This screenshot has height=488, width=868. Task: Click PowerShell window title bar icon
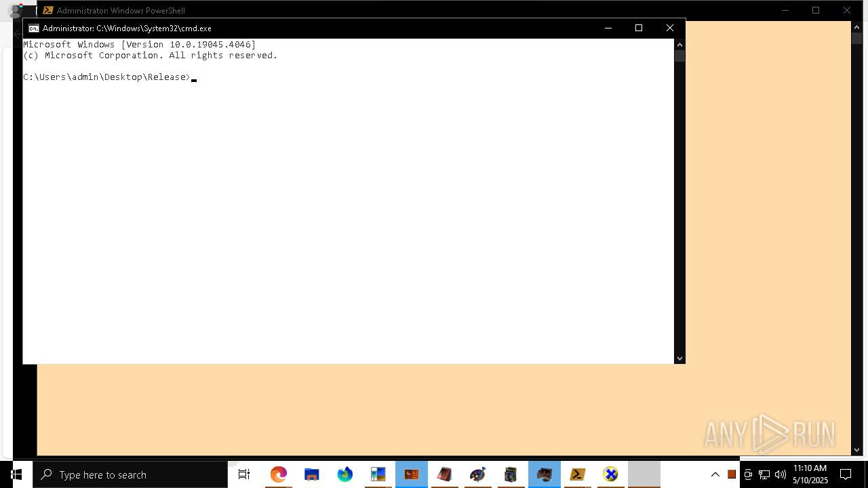[x=48, y=10]
